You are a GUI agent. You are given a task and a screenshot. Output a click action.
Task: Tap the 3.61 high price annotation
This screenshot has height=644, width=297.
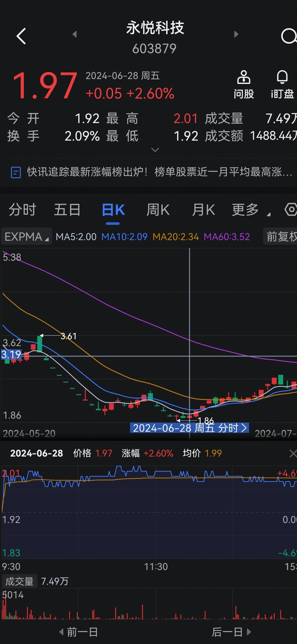[68, 336]
